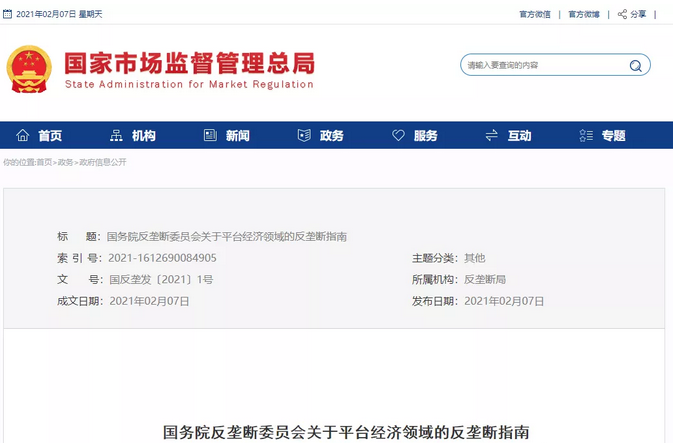Viewport: 697px width, 443px height.
Task: Open the 新闻 navigation tab
Action: [x=237, y=136]
